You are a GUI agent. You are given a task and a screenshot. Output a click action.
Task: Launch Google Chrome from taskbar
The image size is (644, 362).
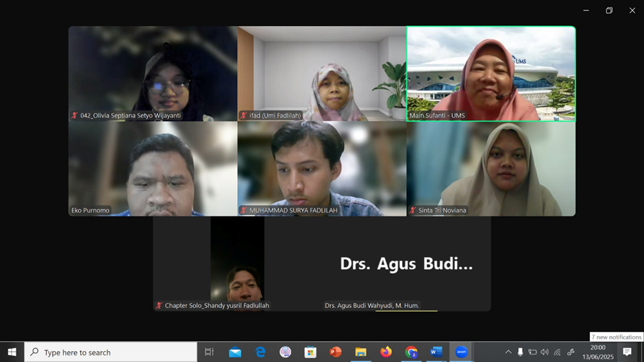coord(411,352)
